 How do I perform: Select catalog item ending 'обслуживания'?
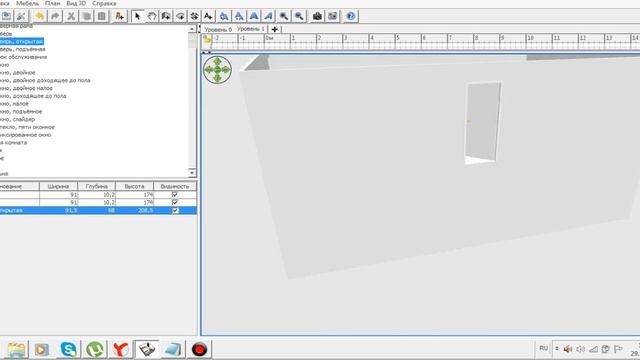23,57
